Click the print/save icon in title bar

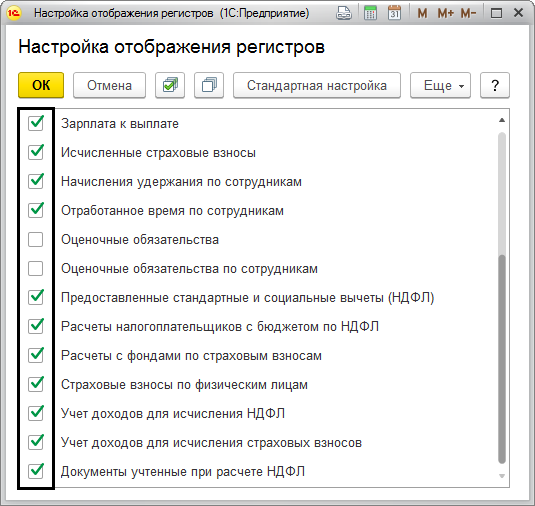tap(344, 13)
